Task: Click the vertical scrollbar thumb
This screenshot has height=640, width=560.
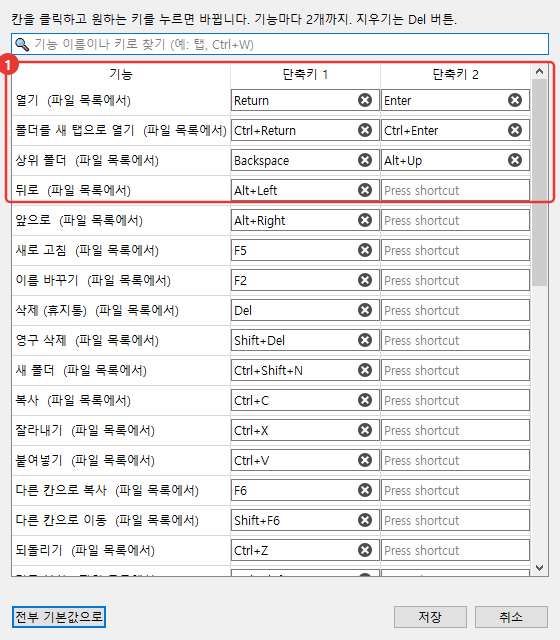Action: [x=540, y=182]
